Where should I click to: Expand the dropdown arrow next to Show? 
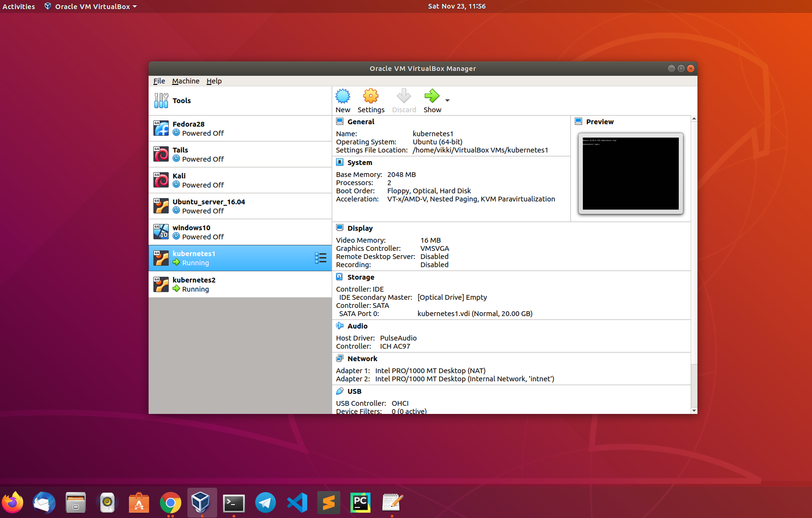pos(447,101)
